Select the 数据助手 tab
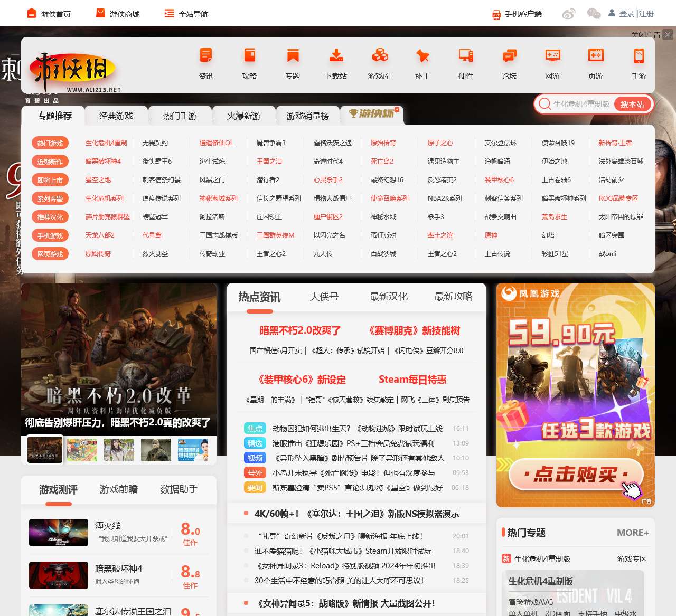This screenshot has height=616, width=676. 179,489
